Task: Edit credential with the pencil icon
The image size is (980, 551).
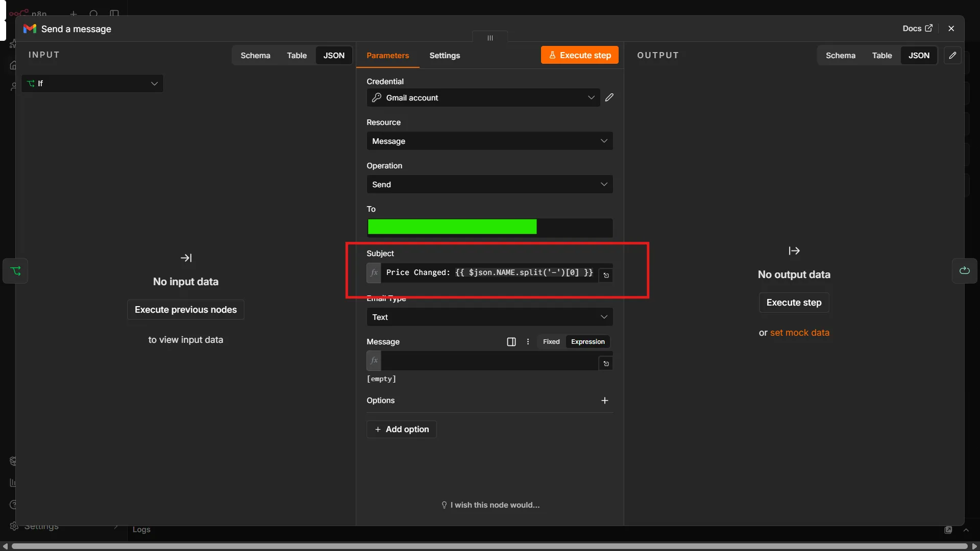Action: pyautogui.click(x=609, y=97)
